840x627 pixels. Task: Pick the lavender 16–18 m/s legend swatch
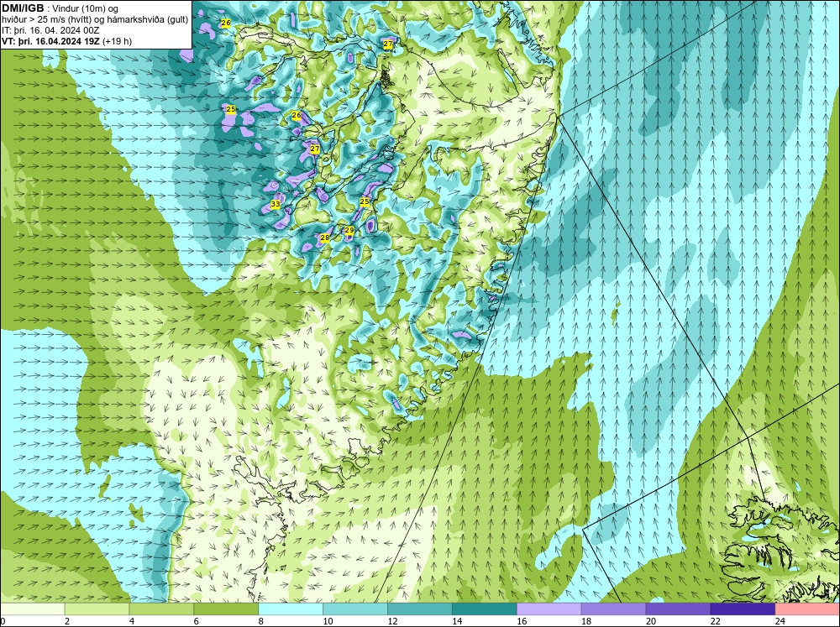click(549, 609)
